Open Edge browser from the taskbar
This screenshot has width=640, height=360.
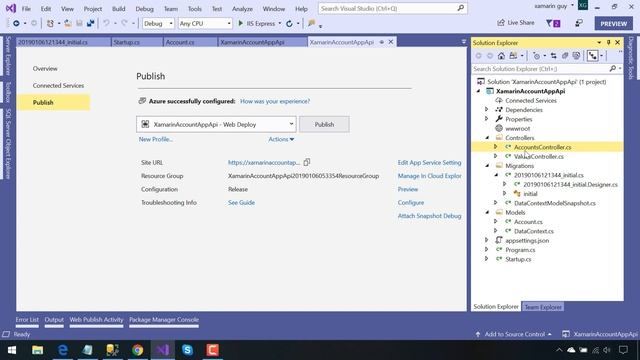tap(62, 350)
